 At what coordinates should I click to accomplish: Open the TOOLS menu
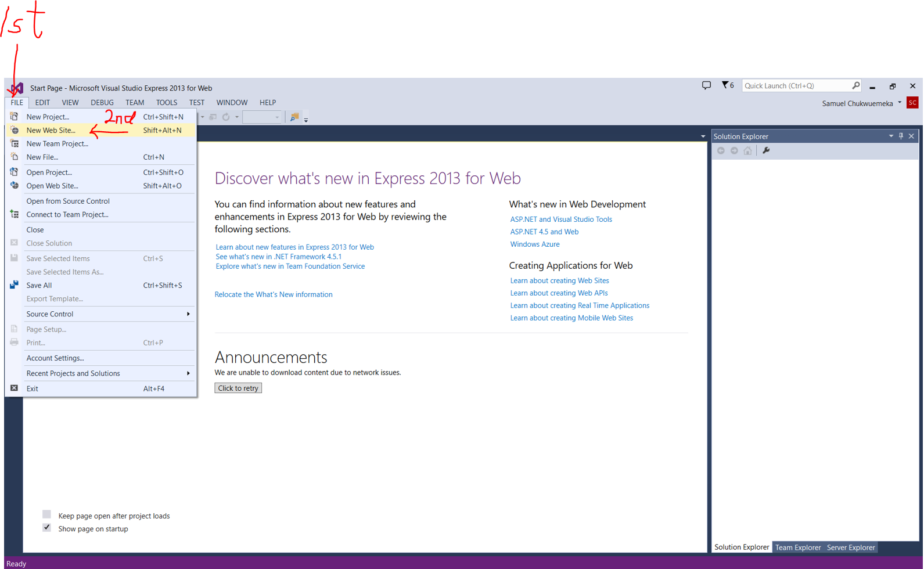[166, 102]
